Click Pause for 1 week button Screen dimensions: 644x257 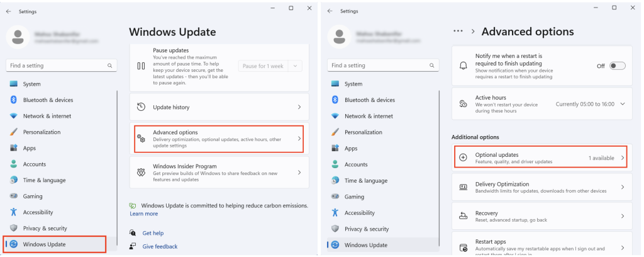264,66
